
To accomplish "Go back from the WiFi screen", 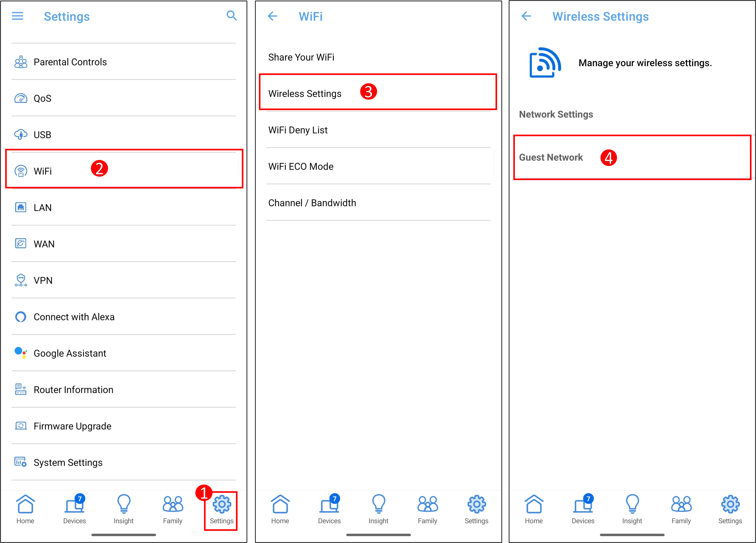I will [x=273, y=16].
